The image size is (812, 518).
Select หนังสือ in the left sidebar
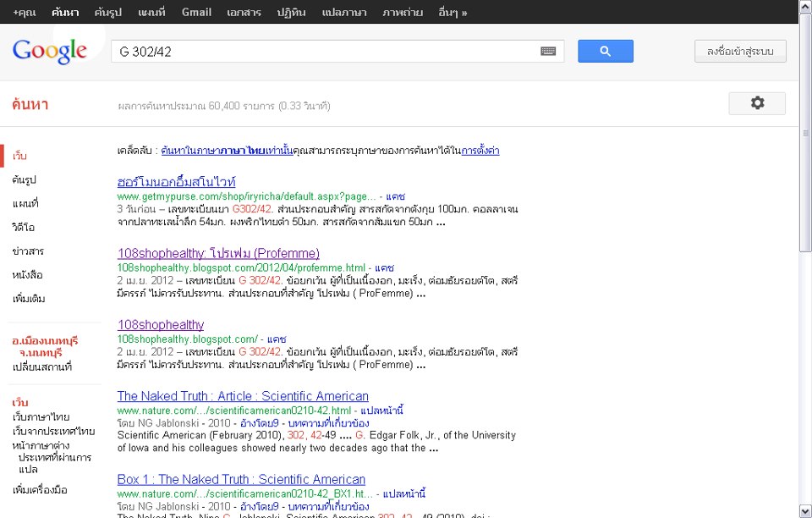click(27, 275)
